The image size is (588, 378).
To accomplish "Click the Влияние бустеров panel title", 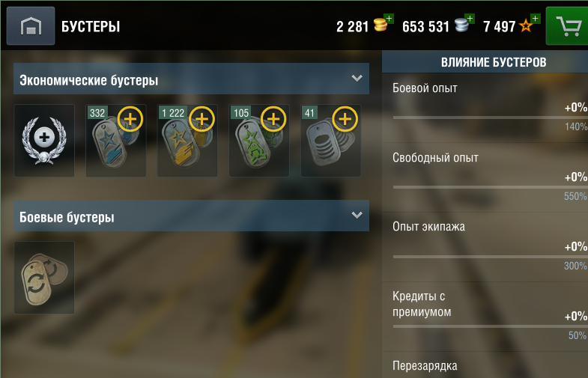I will [494, 62].
